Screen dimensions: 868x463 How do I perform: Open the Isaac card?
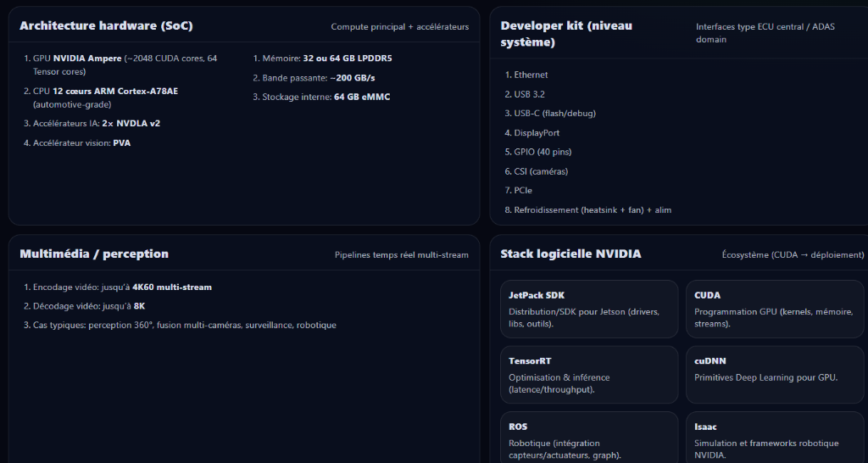[775, 438]
